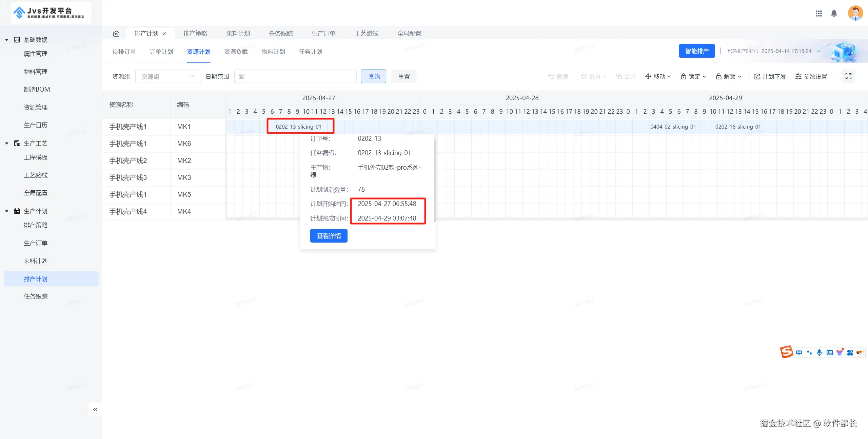Click the 计划下发 export icon button
This screenshot has height=439, width=868.
(x=770, y=76)
